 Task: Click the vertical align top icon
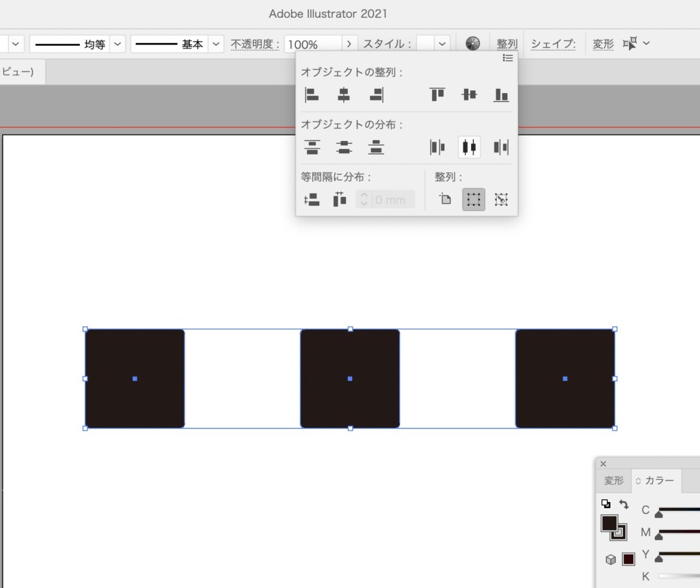[437, 95]
